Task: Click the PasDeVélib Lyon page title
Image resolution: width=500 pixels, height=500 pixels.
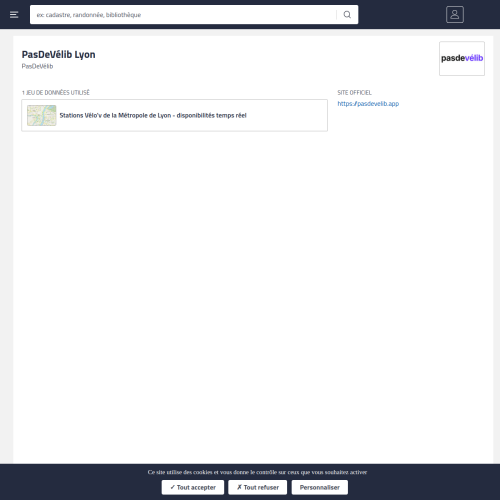Action: (58, 55)
